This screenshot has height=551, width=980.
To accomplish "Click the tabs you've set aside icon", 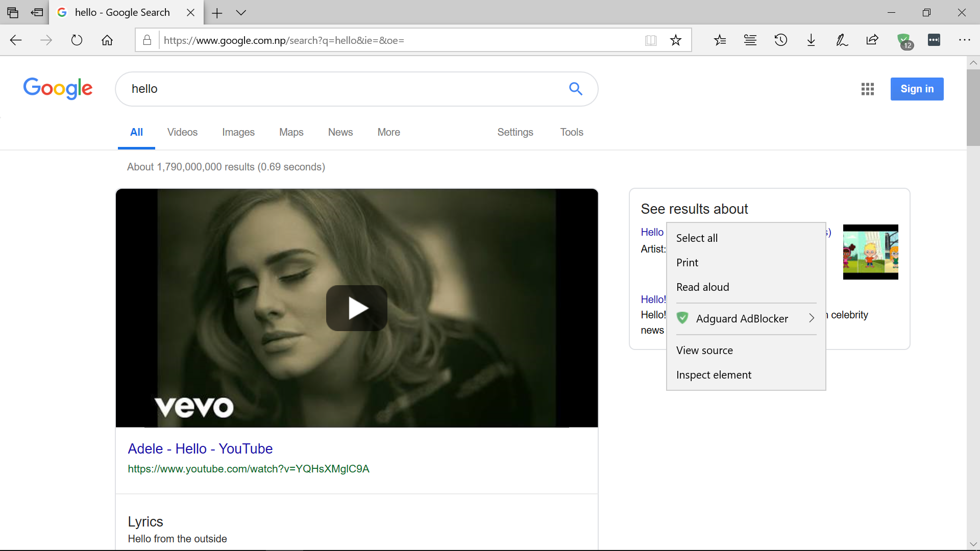I will click(13, 12).
